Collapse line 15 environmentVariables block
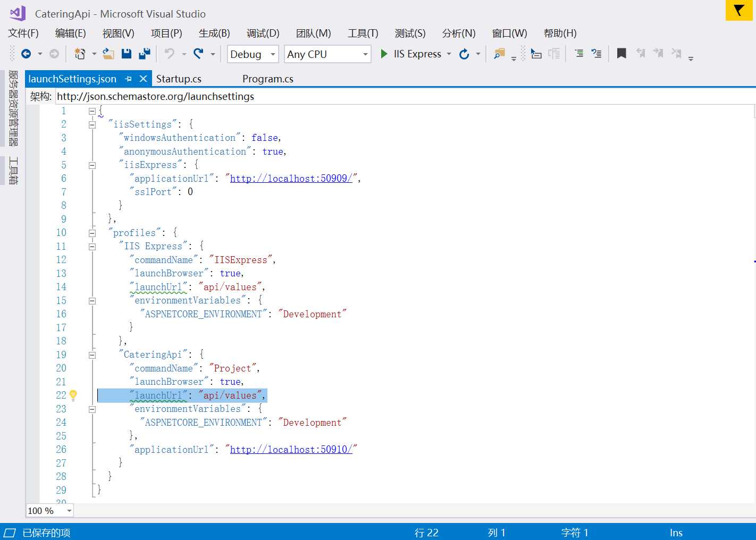 pyautogui.click(x=92, y=301)
